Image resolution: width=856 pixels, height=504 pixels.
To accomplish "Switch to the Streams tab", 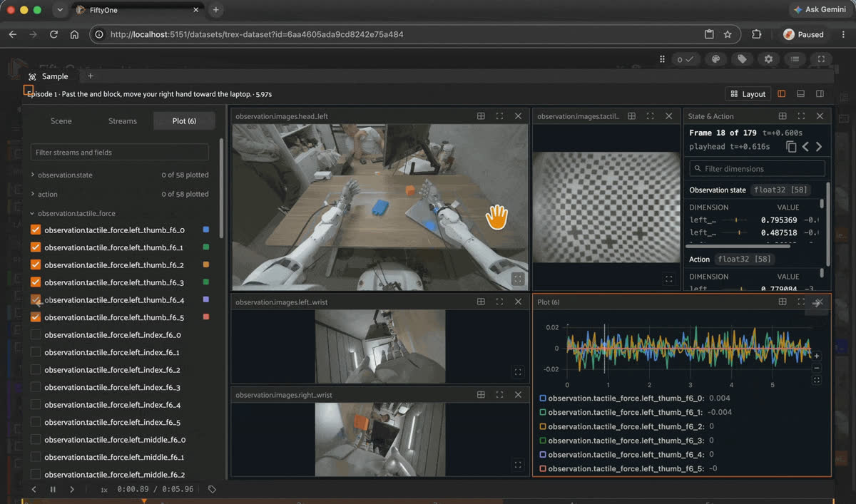I will tap(123, 121).
